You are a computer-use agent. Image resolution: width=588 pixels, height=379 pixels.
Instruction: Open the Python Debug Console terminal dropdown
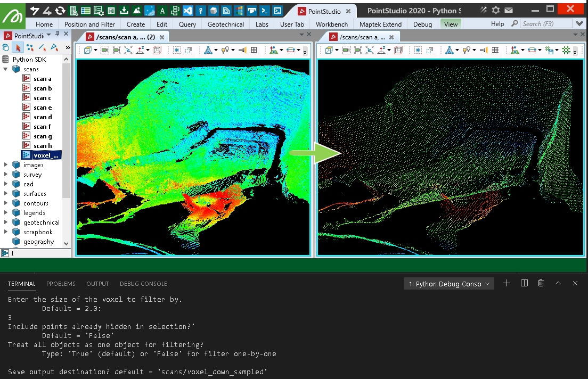[449, 284]
